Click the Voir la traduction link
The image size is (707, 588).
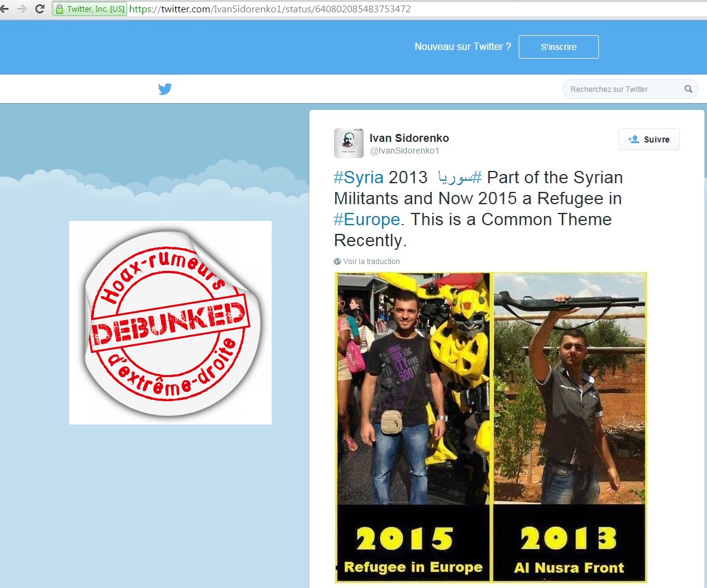tap(371, 262)
